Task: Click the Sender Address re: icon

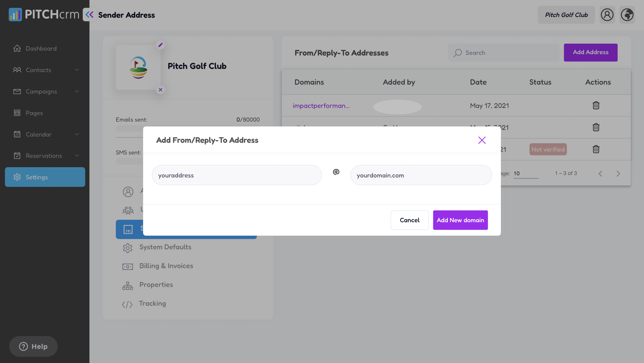Action: 128,229
